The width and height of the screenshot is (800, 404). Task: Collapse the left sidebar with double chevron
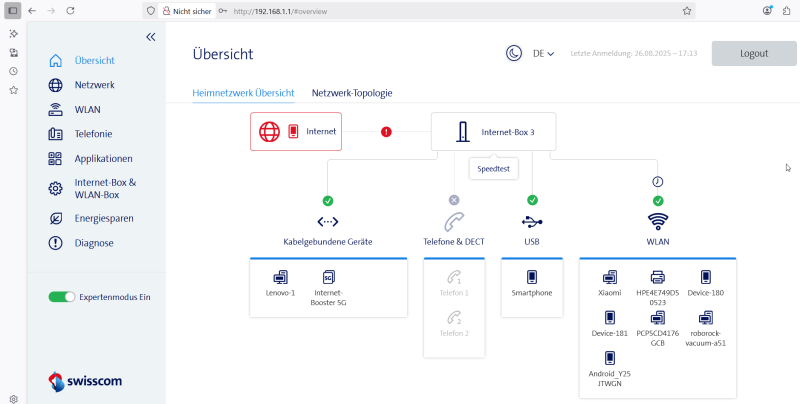coord(151,36)
